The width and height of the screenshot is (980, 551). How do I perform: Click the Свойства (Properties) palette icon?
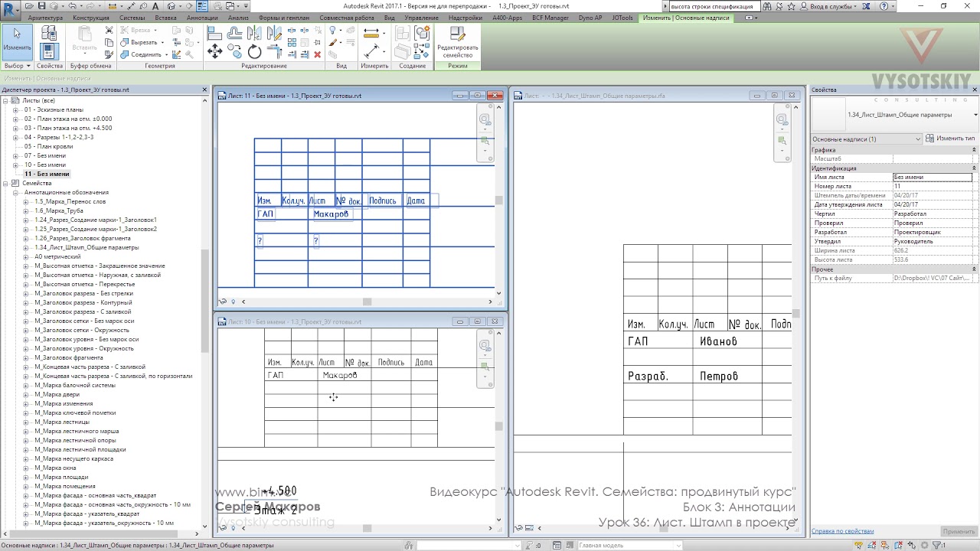pos(49,51)
